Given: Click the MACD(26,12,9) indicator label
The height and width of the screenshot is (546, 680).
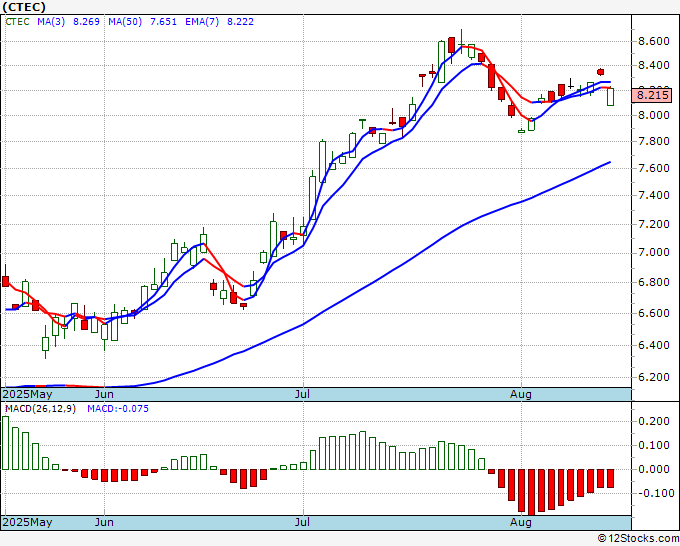Looking at the screenshot, I should pos(40,409).
